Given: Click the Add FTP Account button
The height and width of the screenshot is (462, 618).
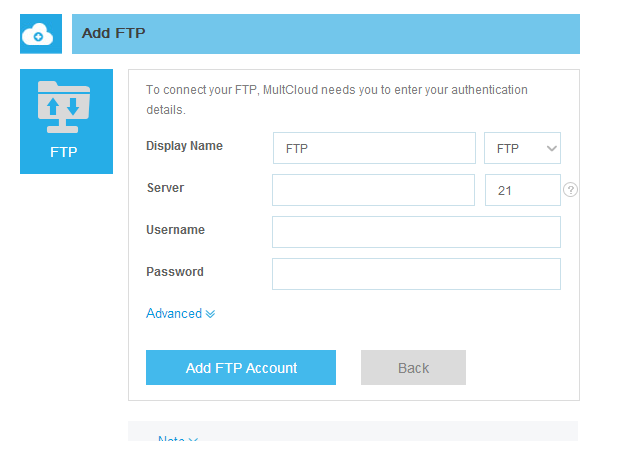Looking at the screenshot, I should coord(241,368).
